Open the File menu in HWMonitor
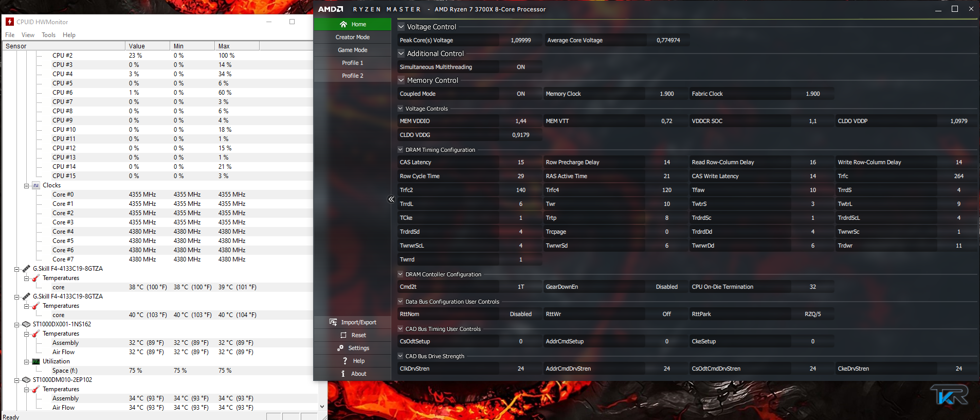This screenshot has width=980, height=420. (x=10, y=35)
